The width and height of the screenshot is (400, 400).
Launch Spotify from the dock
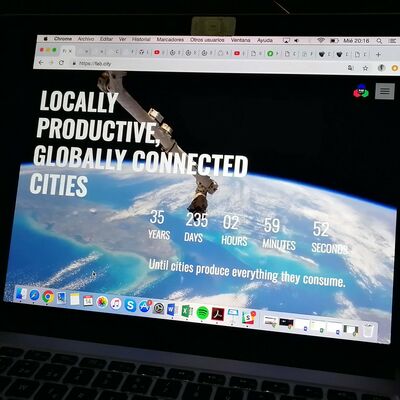(202, 313)
